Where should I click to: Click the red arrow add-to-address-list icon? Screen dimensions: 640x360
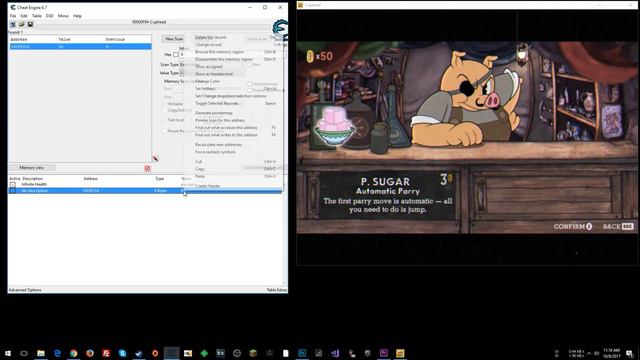156,159
